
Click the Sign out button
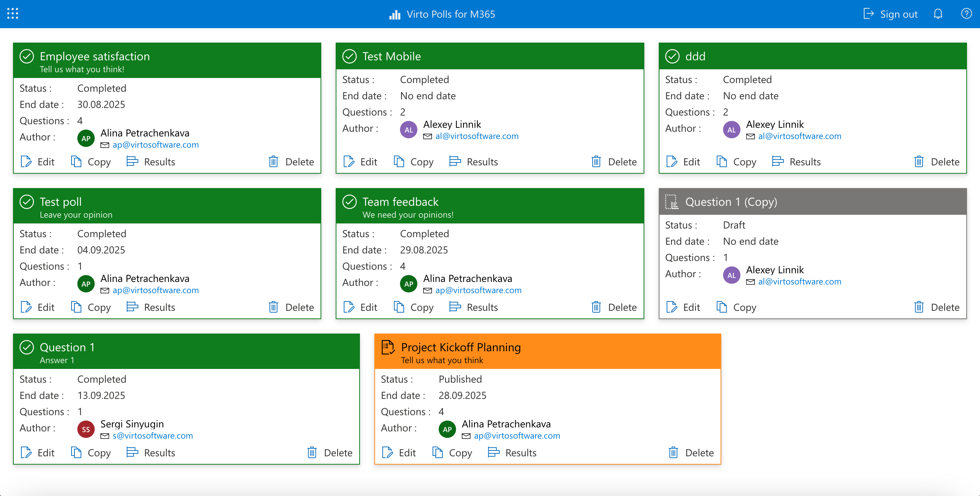(x=890, y=14)
